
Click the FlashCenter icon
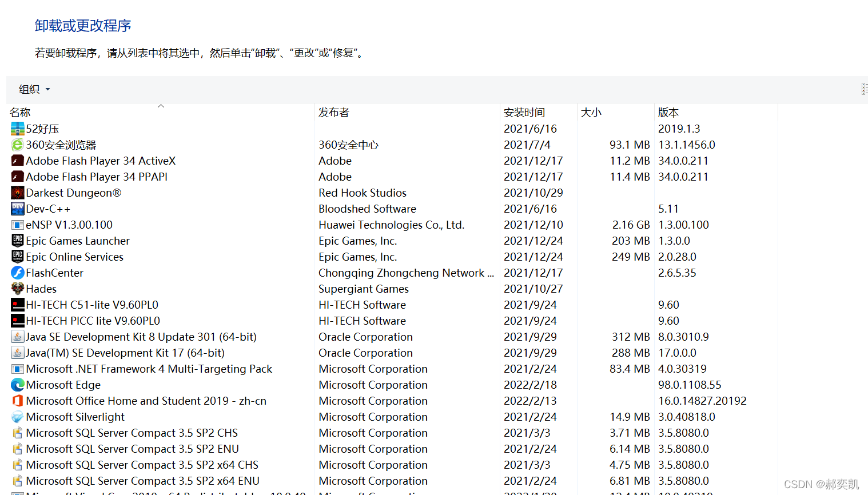18,273
